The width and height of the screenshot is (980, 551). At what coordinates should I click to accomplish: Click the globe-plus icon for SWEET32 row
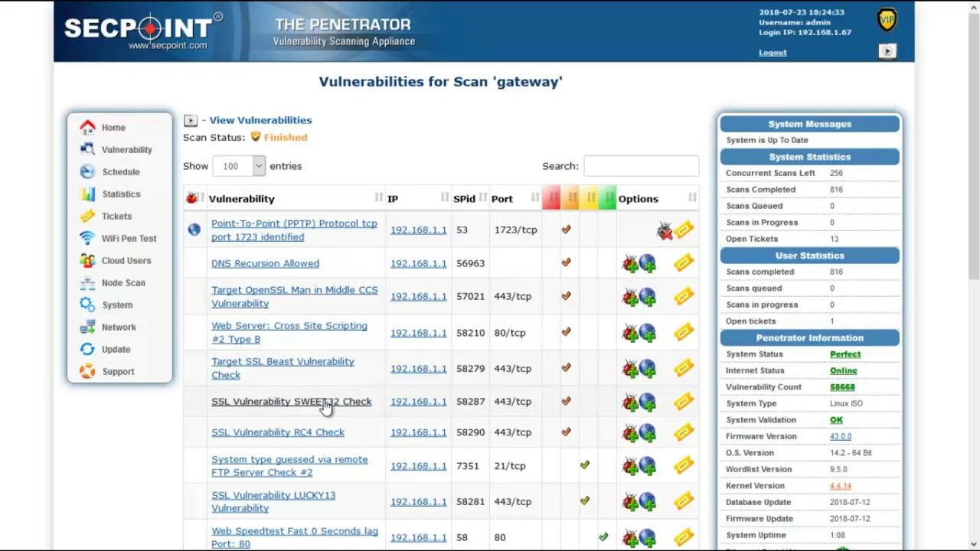point(648,402)
